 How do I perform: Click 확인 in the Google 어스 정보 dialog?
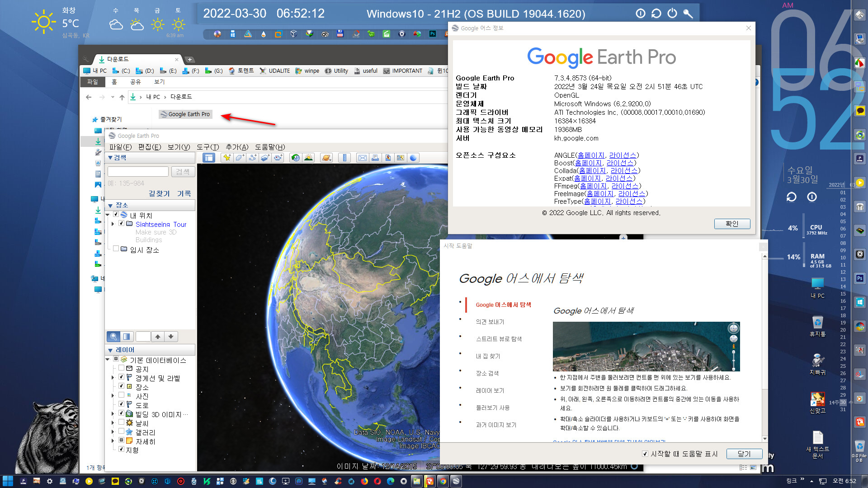tap(732, 224)
